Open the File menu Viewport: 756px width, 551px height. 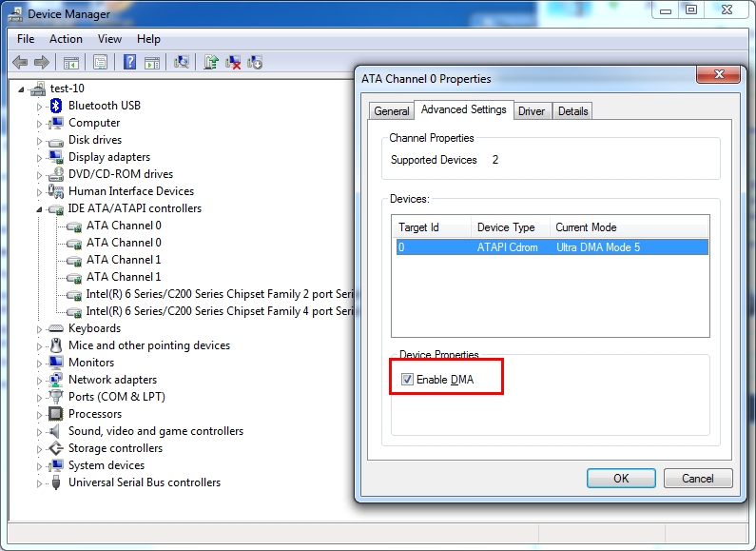point(26,39)
